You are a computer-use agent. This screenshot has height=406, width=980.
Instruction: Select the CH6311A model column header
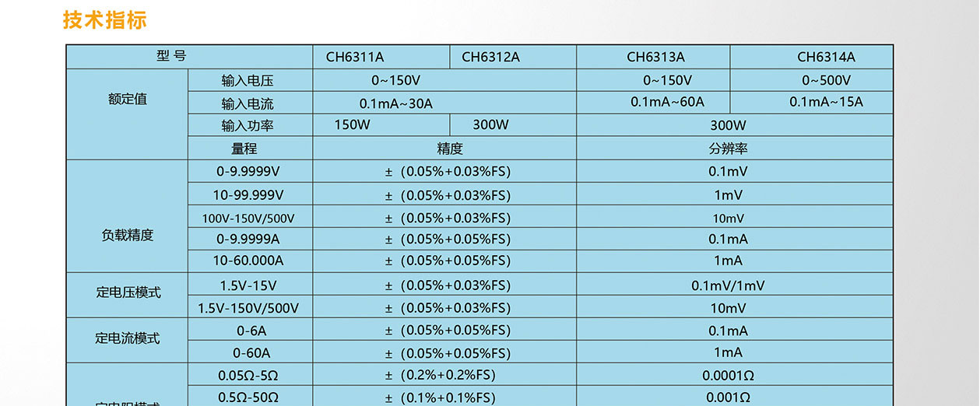click(354, 57)
